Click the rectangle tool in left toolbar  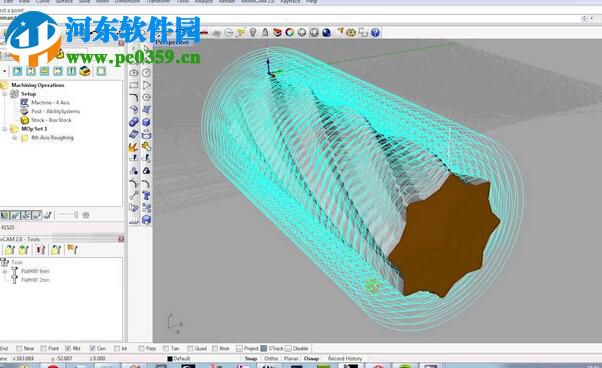pyautogui.click(x=134, y=85)
